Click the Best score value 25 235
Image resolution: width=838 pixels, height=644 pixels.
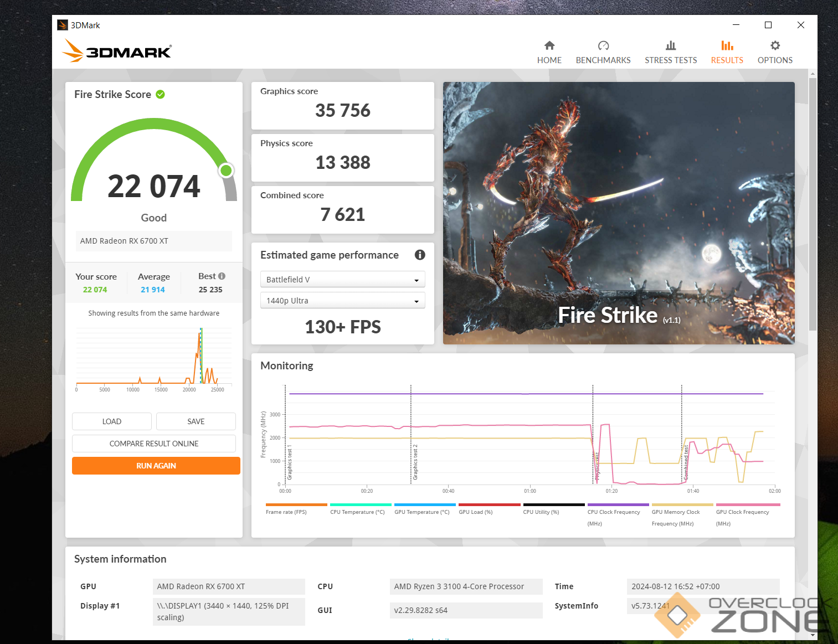point(210,290)
